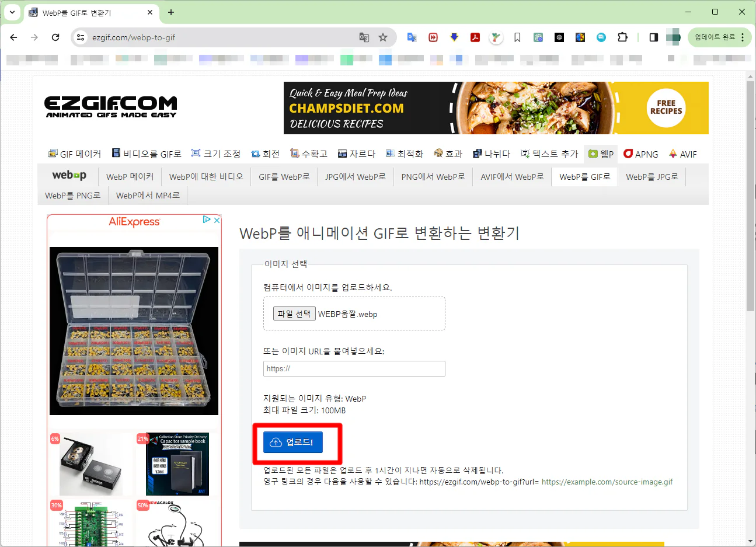
Task: Switch to the GIF를 WebP로 tab
Action: [x=284, y=177]
